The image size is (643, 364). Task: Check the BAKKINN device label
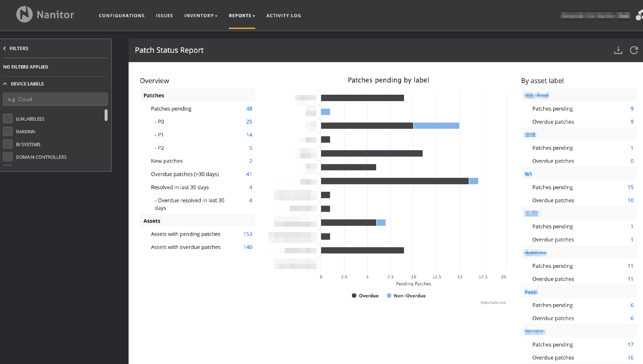[8, 132]
